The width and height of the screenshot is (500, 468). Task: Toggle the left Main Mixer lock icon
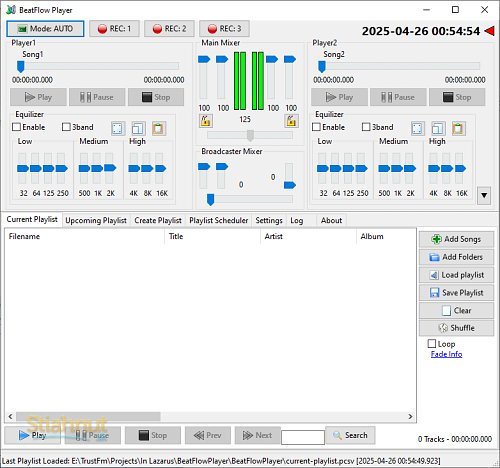coord(205,121)
